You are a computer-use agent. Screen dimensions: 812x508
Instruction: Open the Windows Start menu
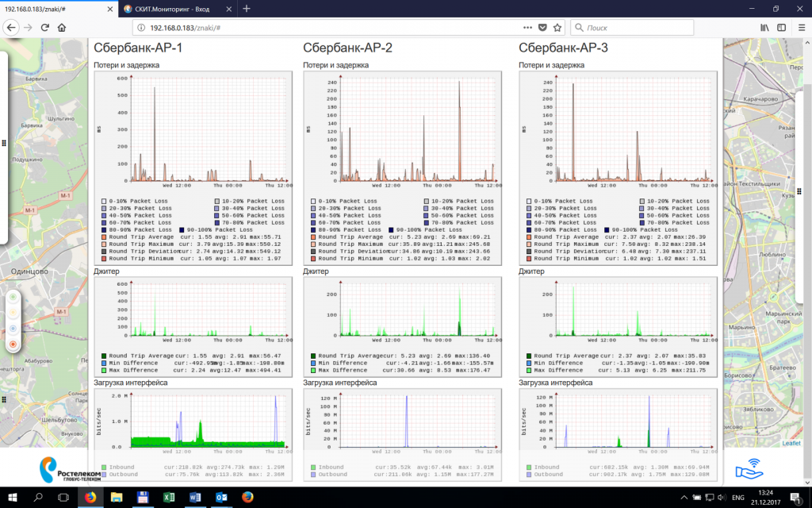(x=13, y=498)
